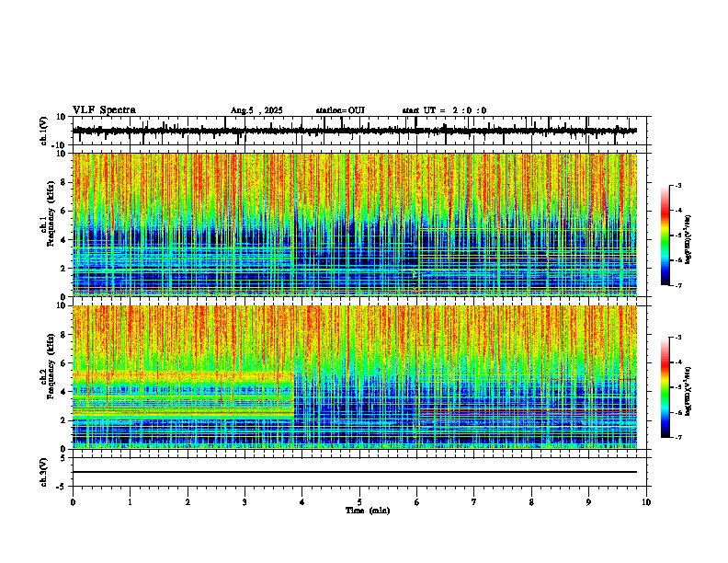The height and width of the screenshot is (563, 728).
Task: Click the "2" kHz tick of ch.2 spectrogram
Action: [x=65, y=420]
